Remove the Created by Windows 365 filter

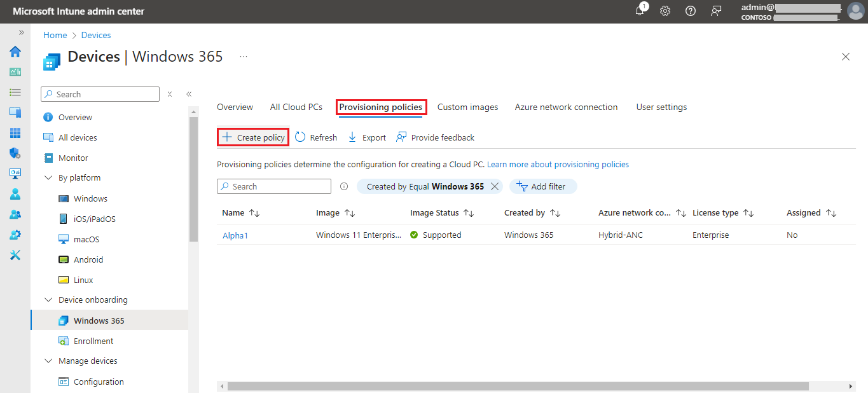[495, 186]
